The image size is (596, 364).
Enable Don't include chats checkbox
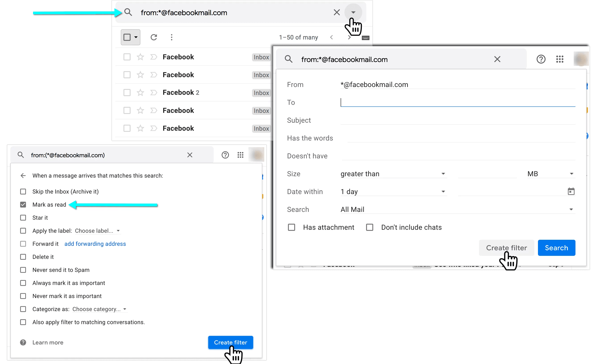(x=369, y=227)
